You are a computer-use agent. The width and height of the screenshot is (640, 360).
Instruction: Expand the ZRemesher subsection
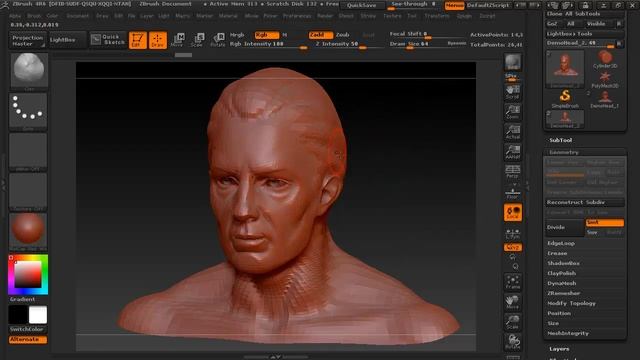[x=564, y=293]
